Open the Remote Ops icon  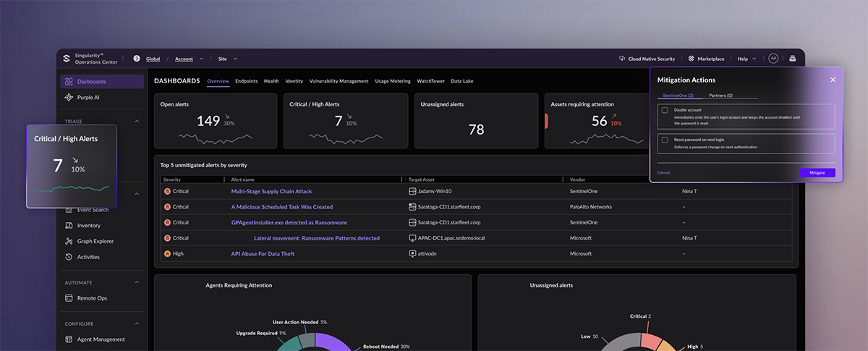click(69, 298)
